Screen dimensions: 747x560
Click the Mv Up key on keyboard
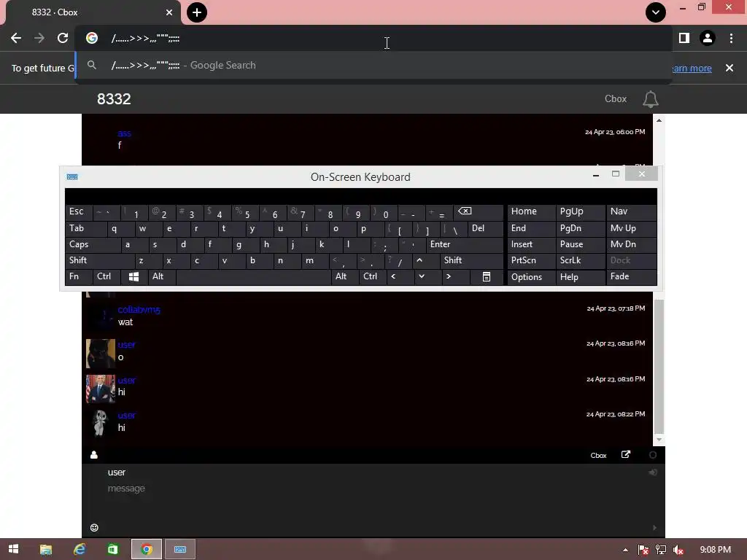631,228
